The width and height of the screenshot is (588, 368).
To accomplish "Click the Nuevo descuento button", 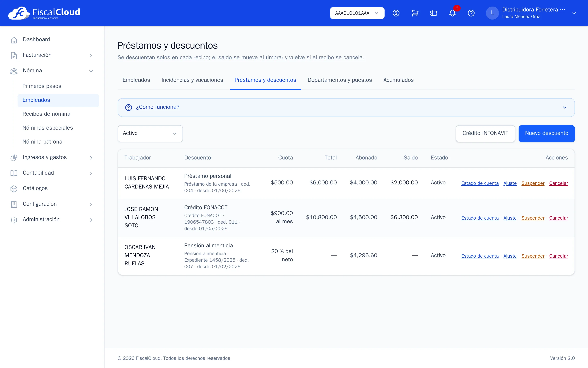I will click(x=546, y=133).
